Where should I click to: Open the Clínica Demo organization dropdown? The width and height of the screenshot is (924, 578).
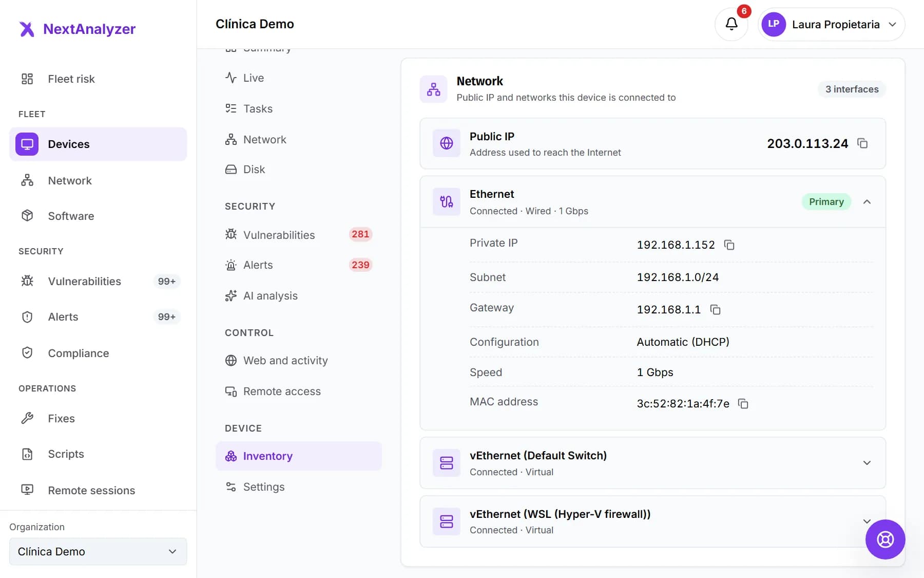(98, 552)
